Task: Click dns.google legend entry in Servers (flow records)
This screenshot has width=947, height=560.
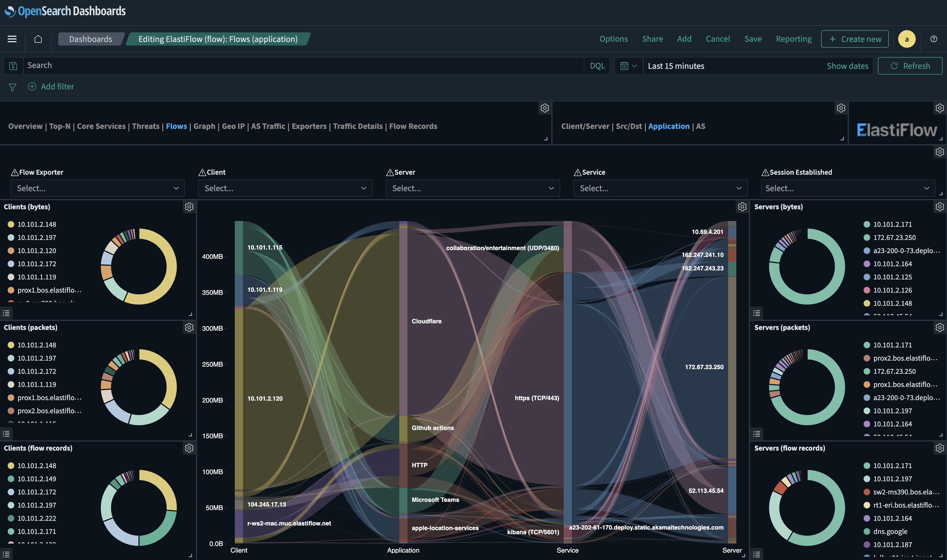Action: 890,531
